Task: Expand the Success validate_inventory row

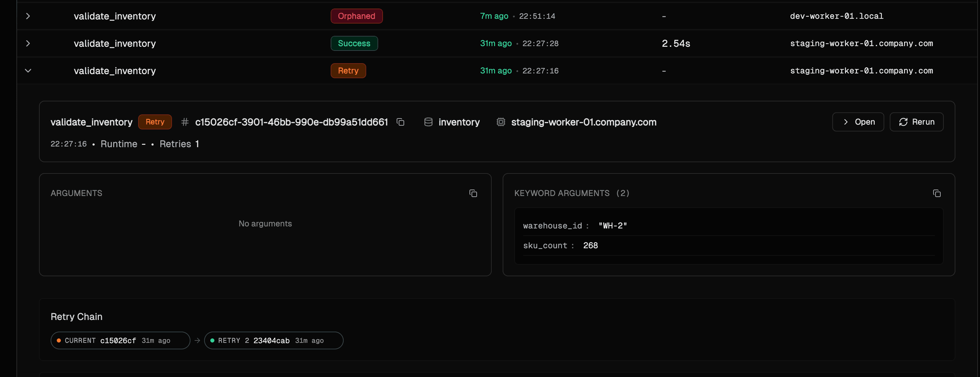Action: 28,43
